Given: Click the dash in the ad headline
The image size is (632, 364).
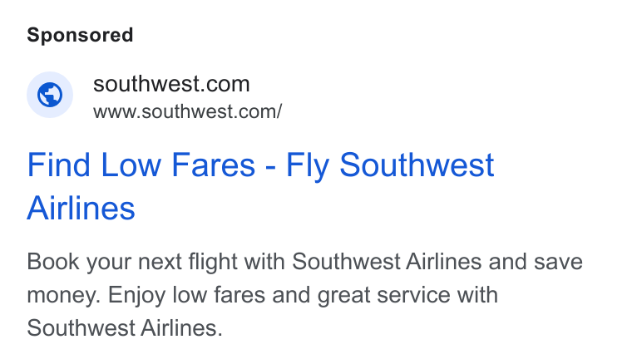Looking at the screenshot, I should pos(270,167).
